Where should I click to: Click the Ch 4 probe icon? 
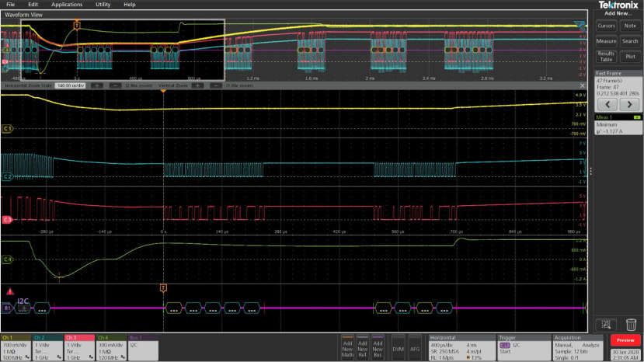tap(124, 357)
